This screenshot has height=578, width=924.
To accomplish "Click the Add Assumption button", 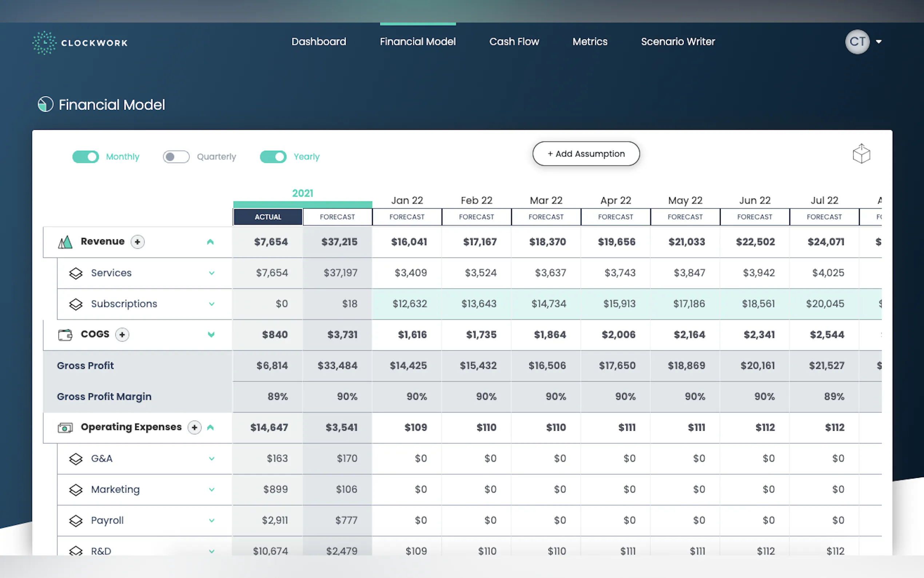I will [586, 154].
